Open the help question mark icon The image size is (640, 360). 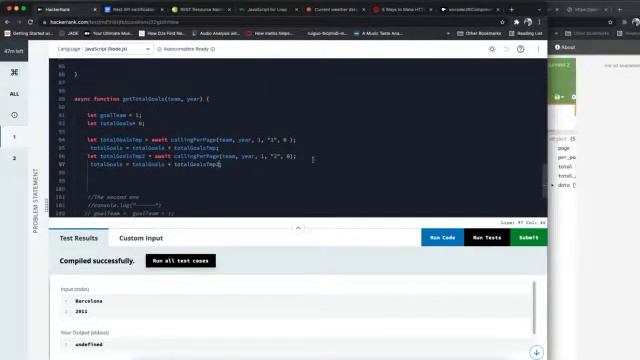520,49
